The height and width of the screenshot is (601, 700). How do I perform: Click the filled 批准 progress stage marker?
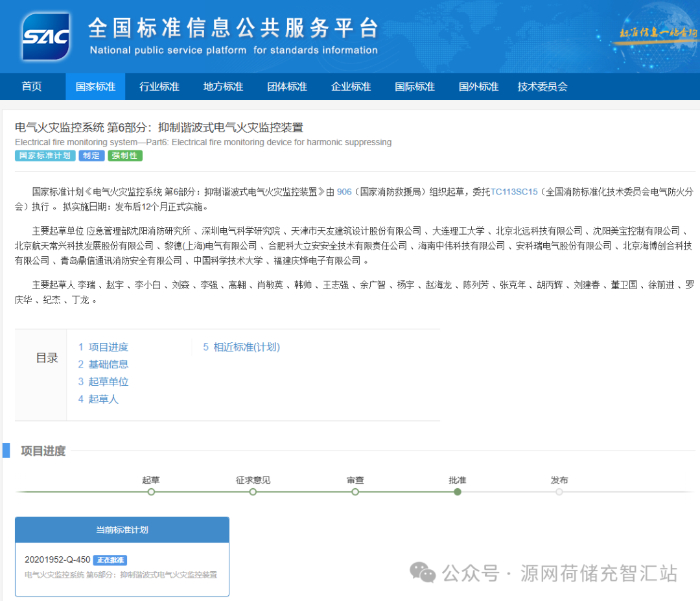pyautogui.click(x=458, y=492)
